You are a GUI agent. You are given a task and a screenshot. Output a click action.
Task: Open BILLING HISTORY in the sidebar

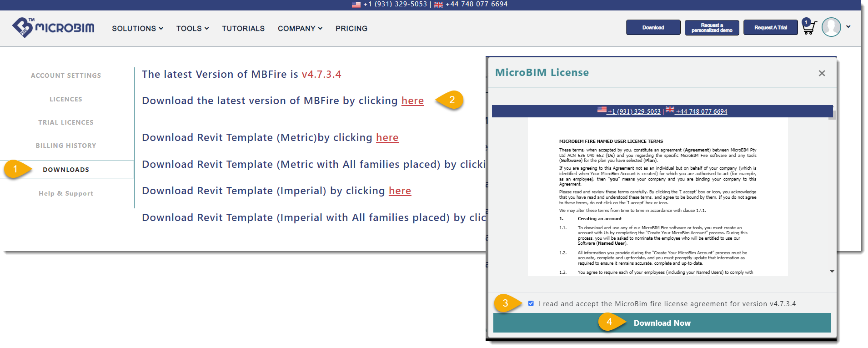pos(66,146)
